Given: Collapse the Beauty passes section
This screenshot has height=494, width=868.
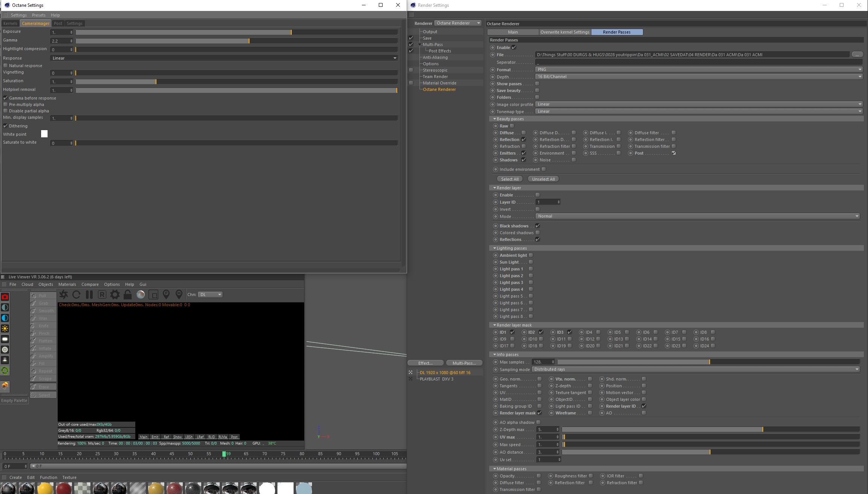Looking at the screenshot, I should pos(494,119).
